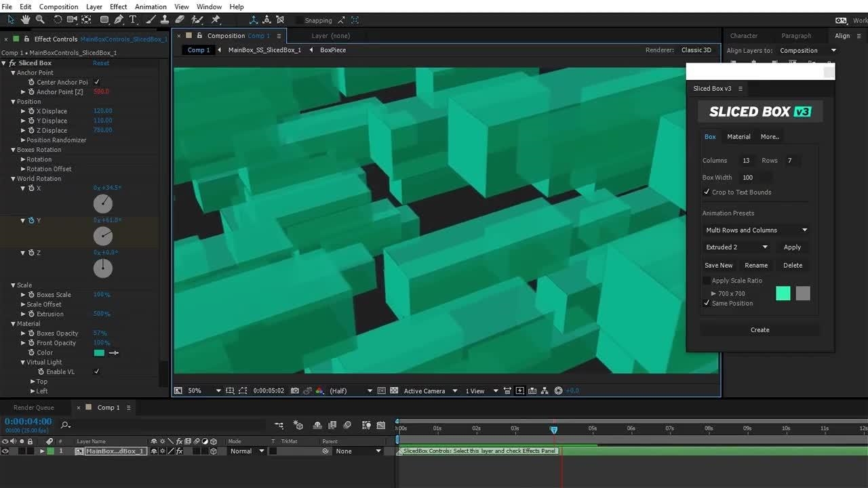The width and height of the screenshot is (868, 488).
Task: Collapse the World Rotation group
Action: (13, 179)
